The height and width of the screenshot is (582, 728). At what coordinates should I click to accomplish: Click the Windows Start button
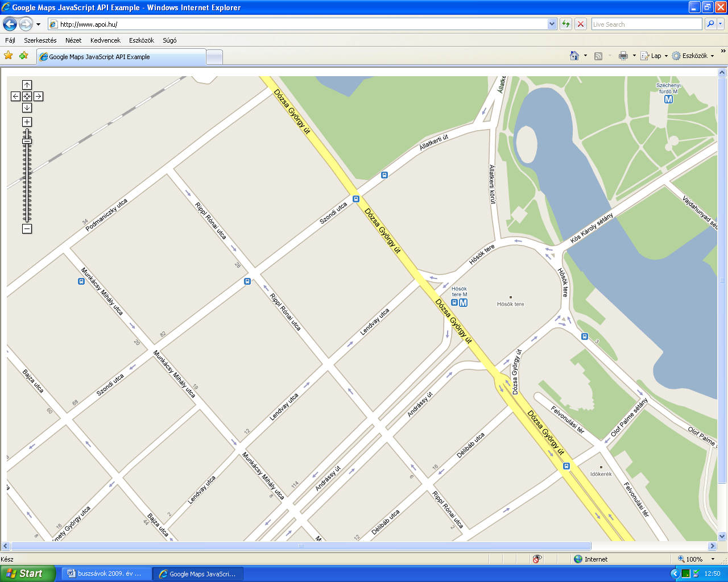pyautogui.click(x=28, y=573)
